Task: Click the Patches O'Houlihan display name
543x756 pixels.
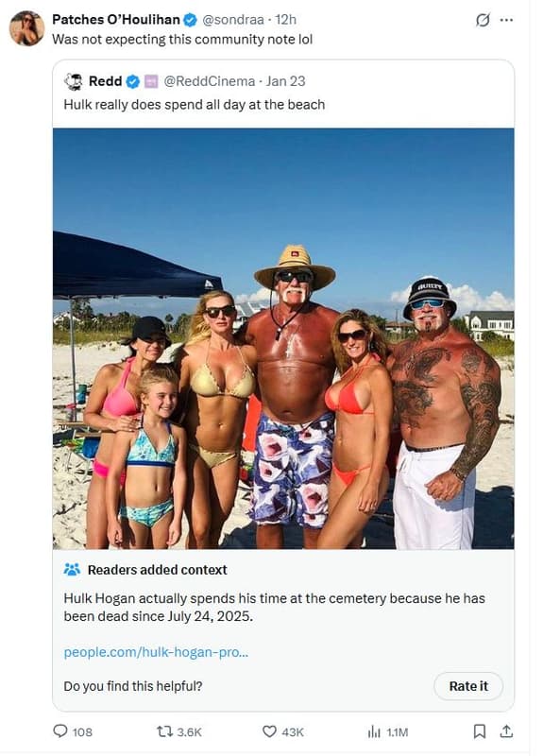Action: point(115,19)
